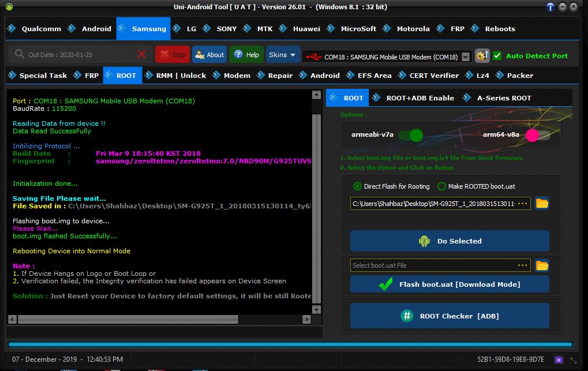The height and width of the screenshot is (371, 588).
Task: Click the log's horizontal scrollbar
Action: click(127, 319)
